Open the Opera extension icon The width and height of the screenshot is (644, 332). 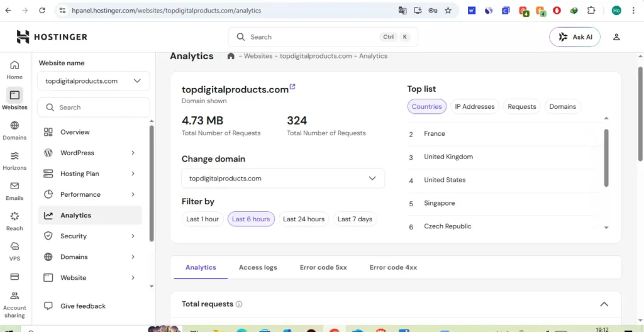coord(557,11)
